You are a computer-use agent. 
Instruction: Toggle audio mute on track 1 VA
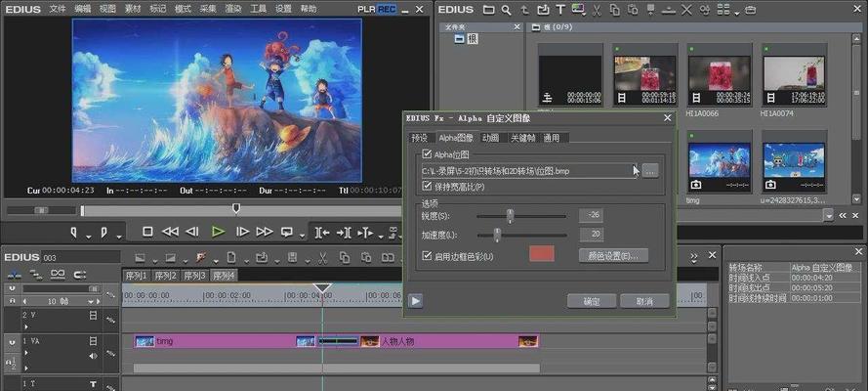(x=93, y=356)
